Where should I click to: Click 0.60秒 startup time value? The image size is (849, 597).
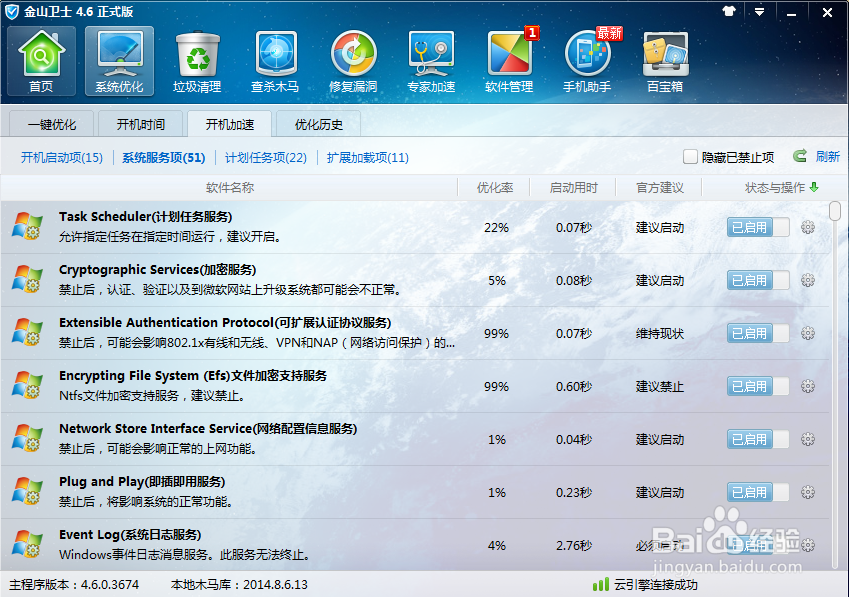574,386
